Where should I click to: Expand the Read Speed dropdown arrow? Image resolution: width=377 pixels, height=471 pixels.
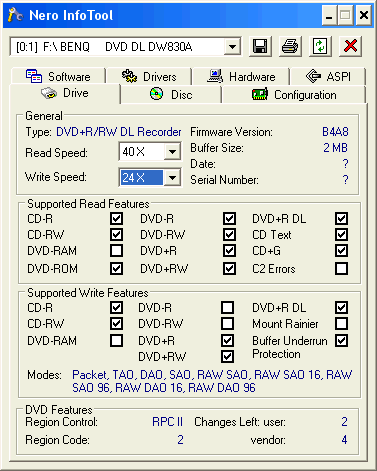pyautogui.click(x=172, y=152)
